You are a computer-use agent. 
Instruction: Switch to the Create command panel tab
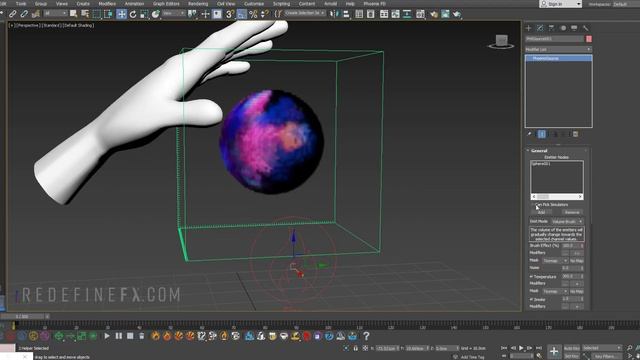click(529, 28)
